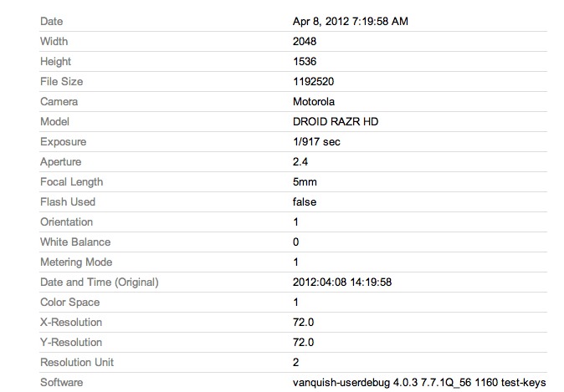Click the Color Space row label
Image resolution: width=564 pixels, height=392 pixels.
(71, 302)
